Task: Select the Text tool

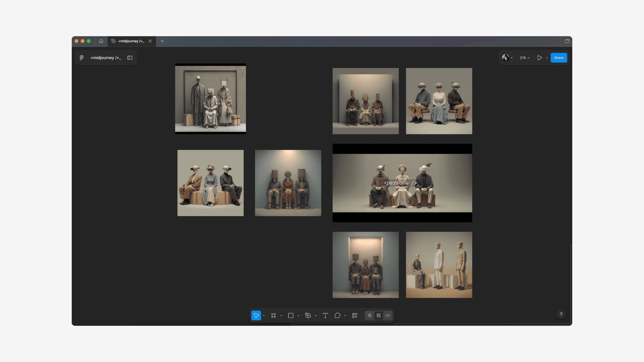Action: coord(325,316)
